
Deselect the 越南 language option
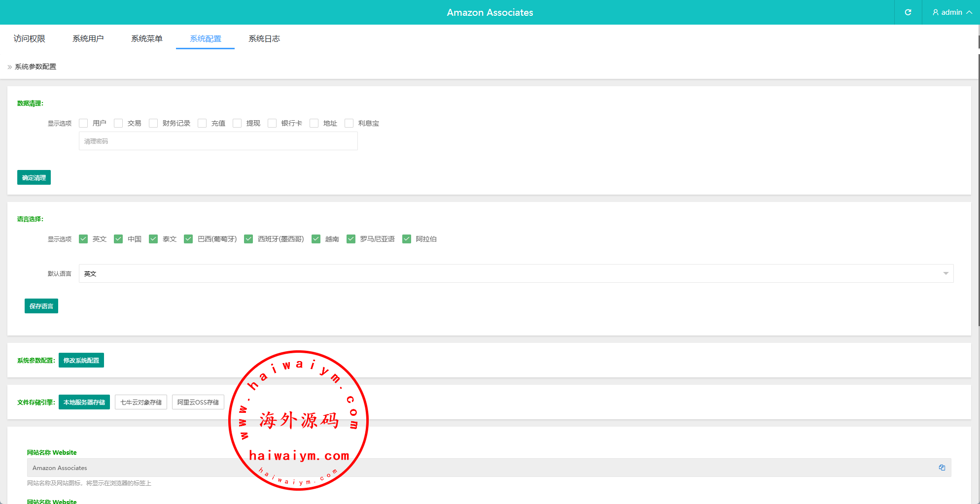(x=316, y=239)
